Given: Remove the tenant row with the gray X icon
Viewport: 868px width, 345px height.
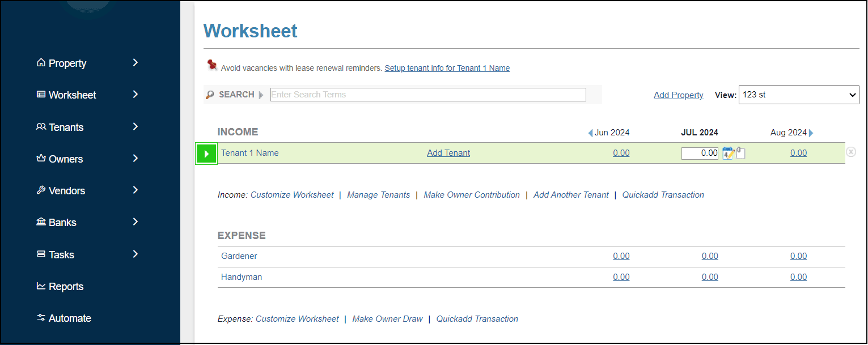Looking at the screenshot, I should (x=851, y=152).
